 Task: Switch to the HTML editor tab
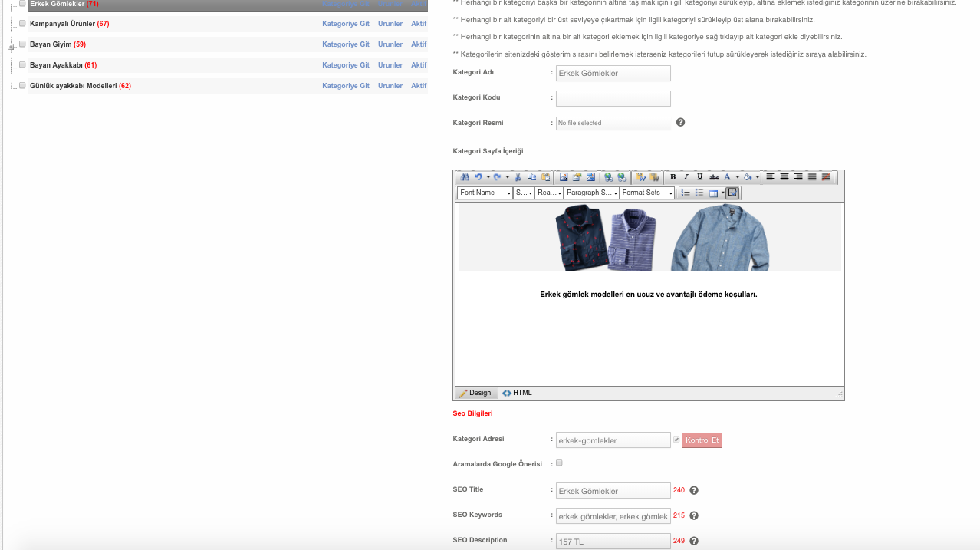[x=517, y=393]
